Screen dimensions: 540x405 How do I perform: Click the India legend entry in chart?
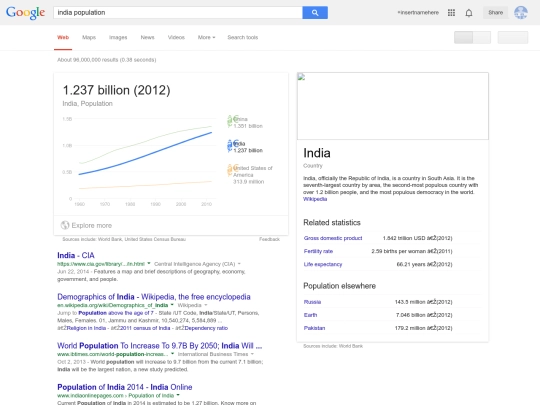[245, 147]
